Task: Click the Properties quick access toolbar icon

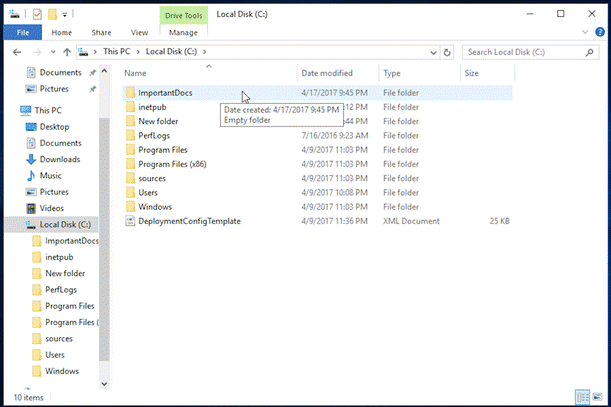Action: click(37, 14)
